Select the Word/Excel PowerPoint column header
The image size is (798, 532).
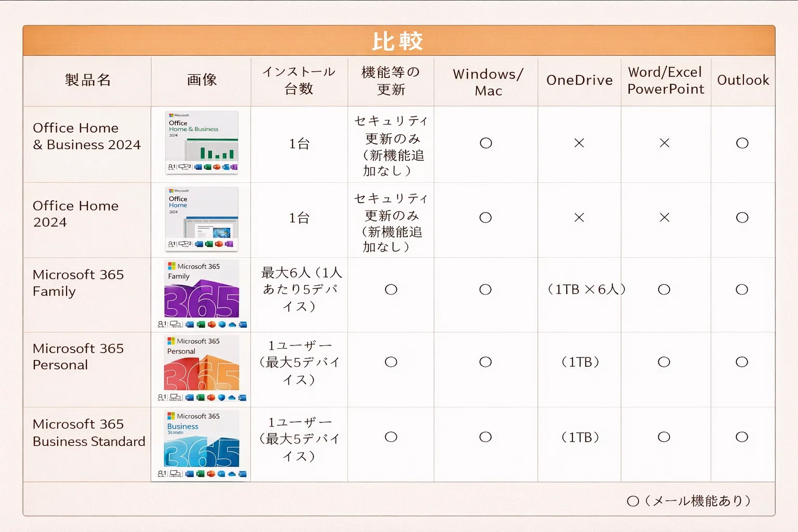[666, 81]
